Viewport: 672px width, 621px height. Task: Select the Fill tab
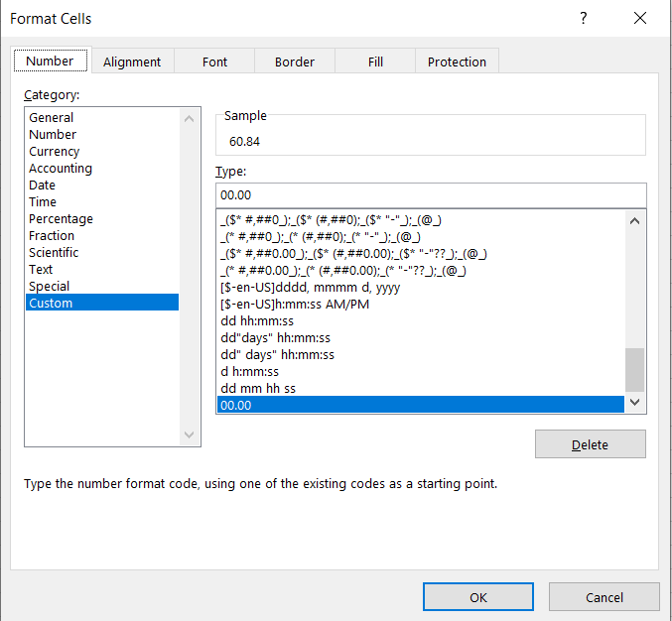(375, 62)
